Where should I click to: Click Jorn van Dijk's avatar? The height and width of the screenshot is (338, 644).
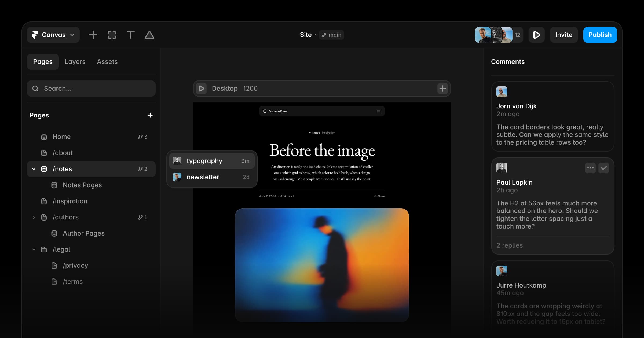502,92
